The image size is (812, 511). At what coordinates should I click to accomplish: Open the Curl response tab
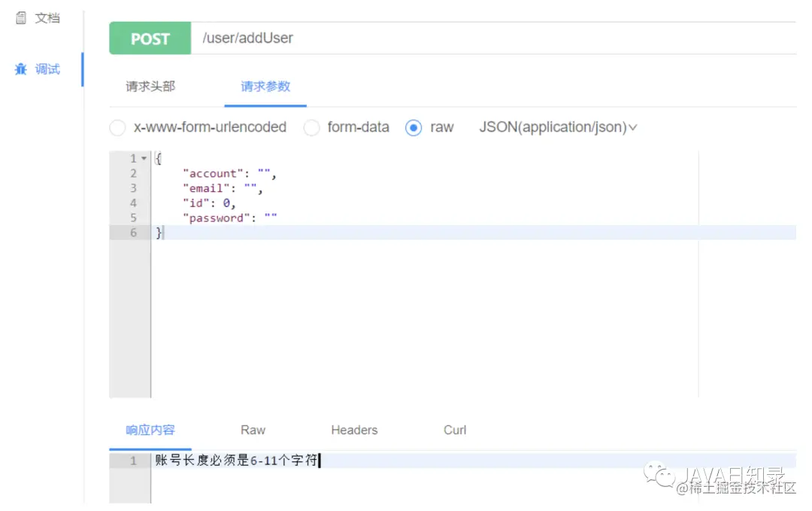click(x=455, y=430)
